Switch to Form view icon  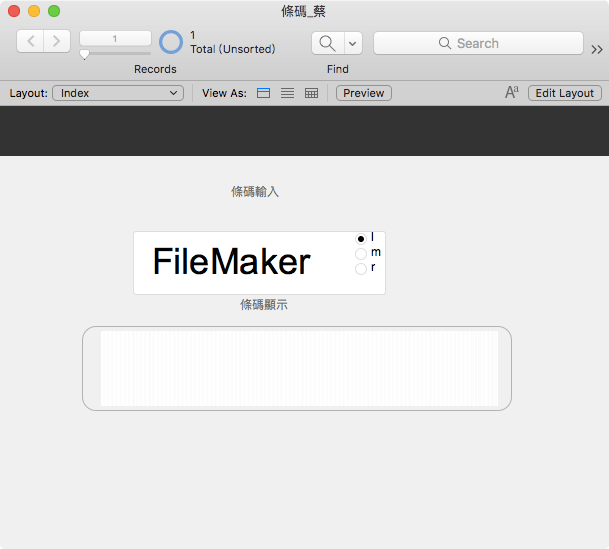pyautogui.click(x=263, y=93)
